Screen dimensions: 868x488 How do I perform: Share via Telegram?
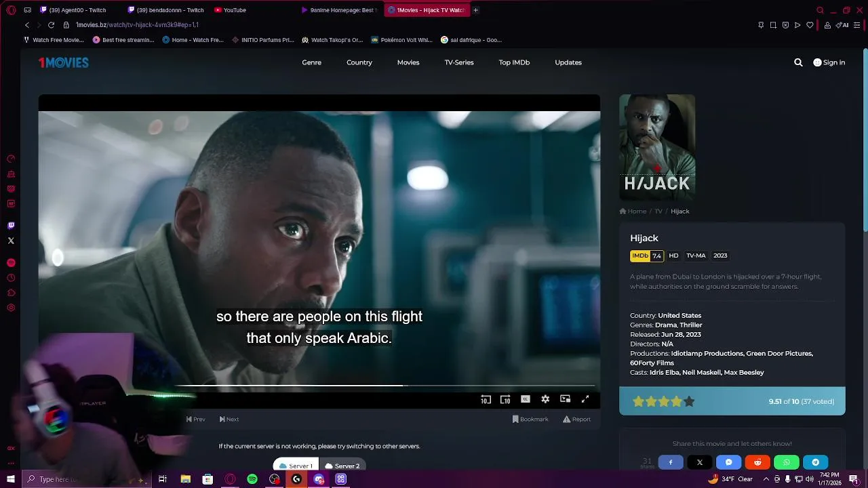816,462
